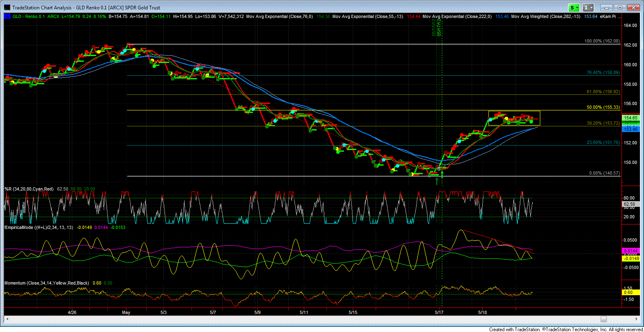Click the '76.40% (158.89)' Fibonacci level label
Viewport: 644px width, 332px height.
pos(603,72)
